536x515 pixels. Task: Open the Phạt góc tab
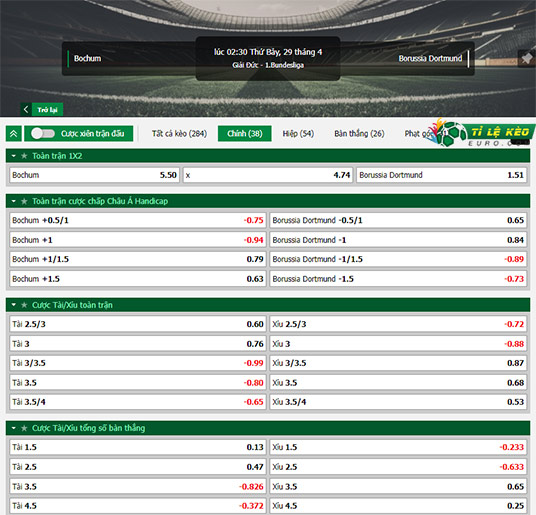(x=419, y=134)
